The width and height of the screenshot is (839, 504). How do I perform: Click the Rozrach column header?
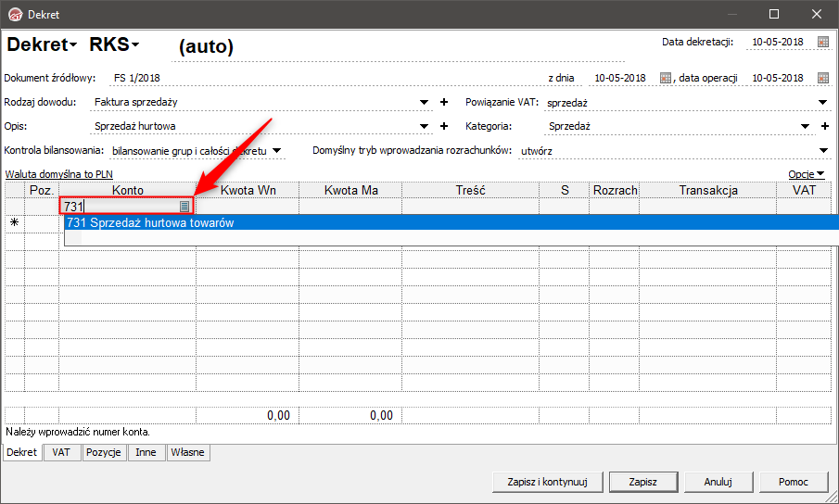(x=615, y=190)
